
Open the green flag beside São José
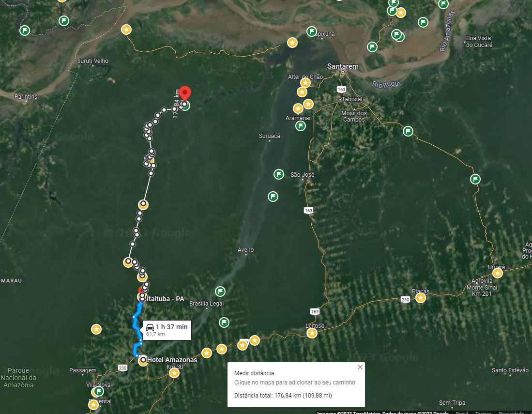[x=278, y=174]
